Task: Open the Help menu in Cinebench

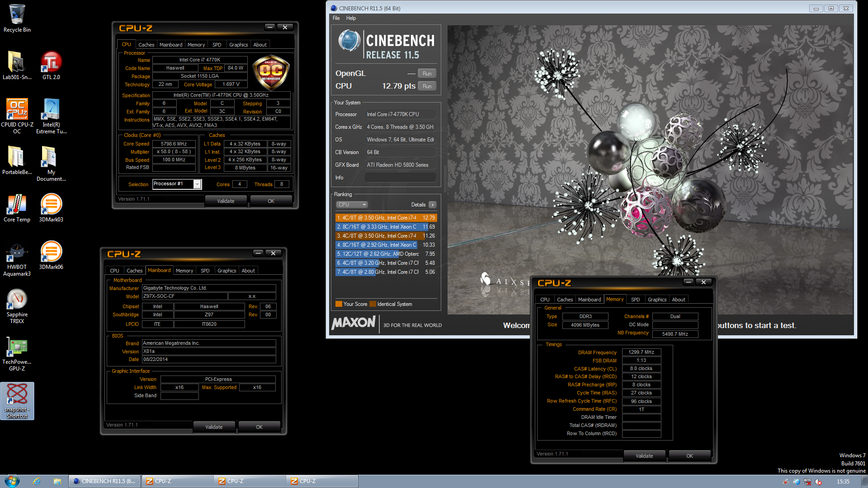Action: tap(351, 18)
